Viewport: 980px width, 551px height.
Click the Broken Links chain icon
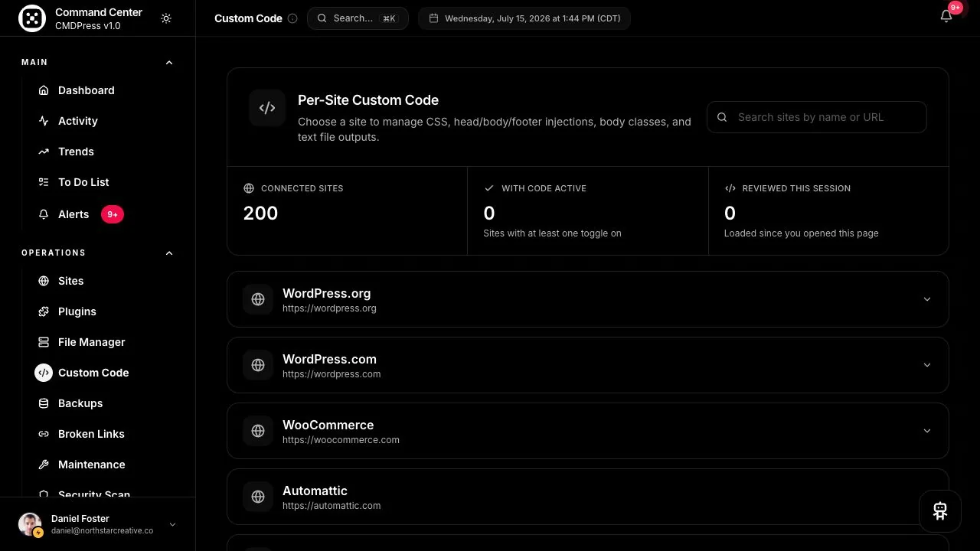tap(44, 434)
